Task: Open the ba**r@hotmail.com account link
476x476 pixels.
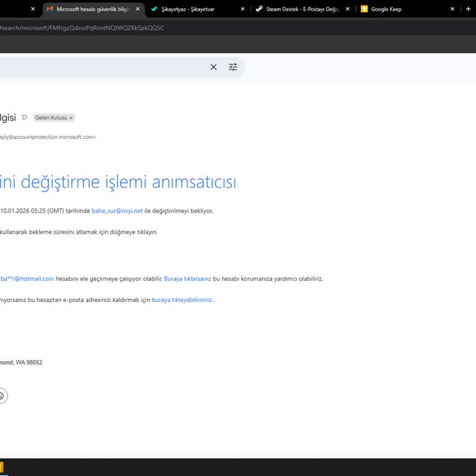Action: (27, 279)
